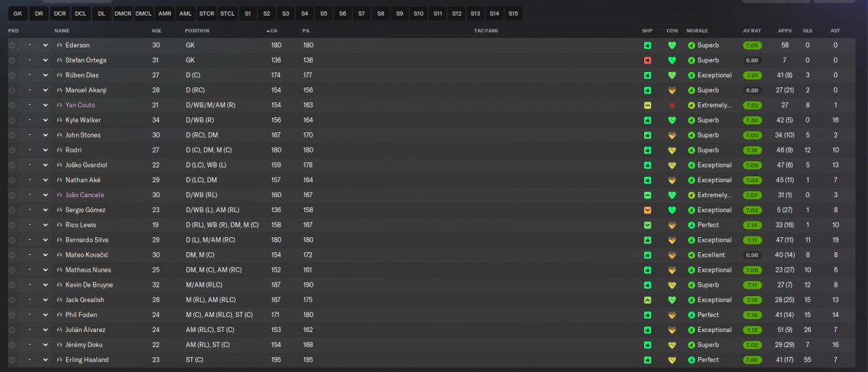868x372 pixels.
Task: Click Julián Álvarez's condition heart icon
Action: click(672, 330)
